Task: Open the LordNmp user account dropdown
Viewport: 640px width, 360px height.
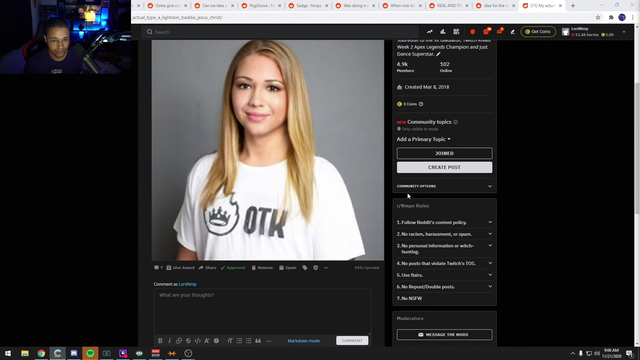Action: click(594, 32)
